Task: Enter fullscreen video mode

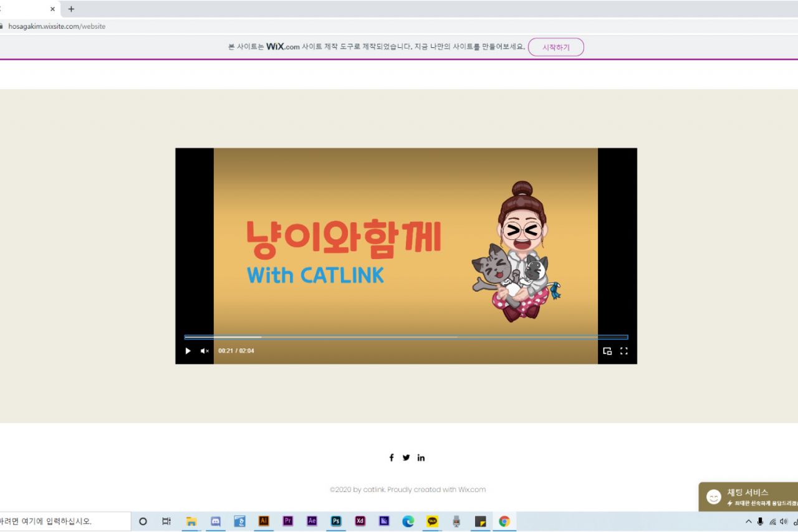Action: [623, 351]
